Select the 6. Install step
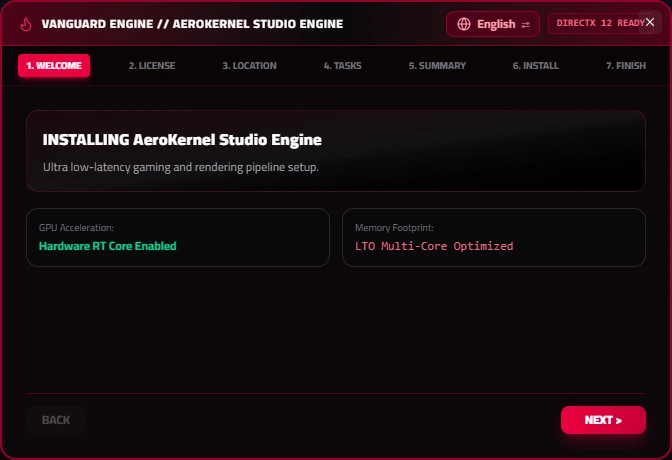This screenshot has height=460, width=672. [536, 66]
